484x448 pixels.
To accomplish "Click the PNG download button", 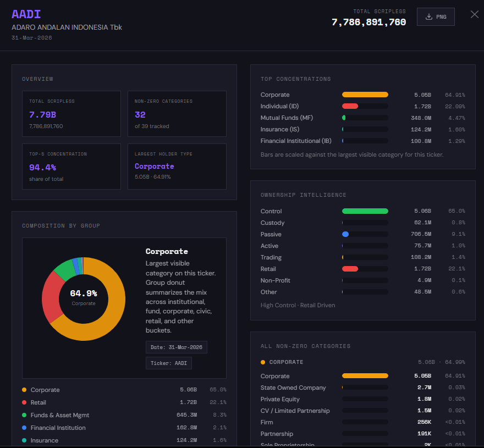I will 436,16.
